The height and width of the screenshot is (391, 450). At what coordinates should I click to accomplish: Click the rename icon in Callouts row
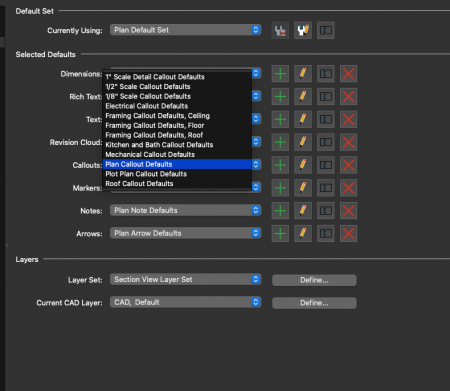coord(326,165)
